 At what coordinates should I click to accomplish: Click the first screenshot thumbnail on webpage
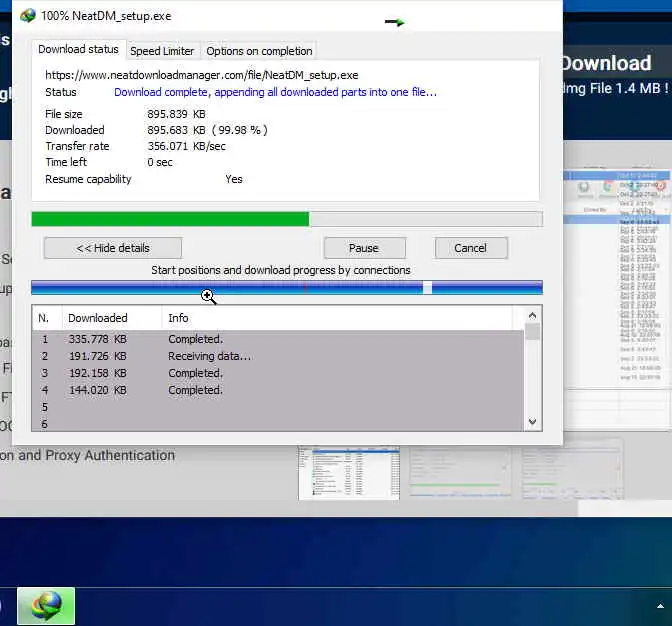click(349, 473)
